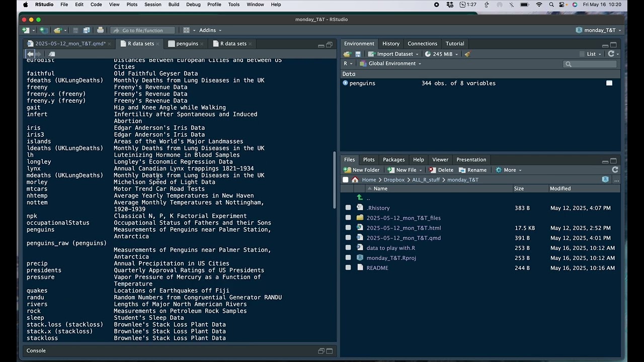Image resolution: width=644 pixels, height=362 pixels.
Task: Click the Environment search field
Action: (x=590, y=64)
